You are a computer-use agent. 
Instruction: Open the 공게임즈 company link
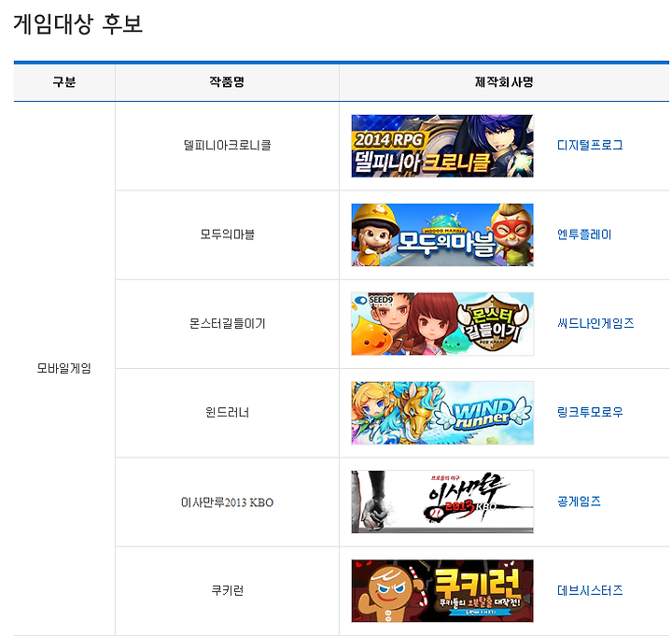(579, 502)
